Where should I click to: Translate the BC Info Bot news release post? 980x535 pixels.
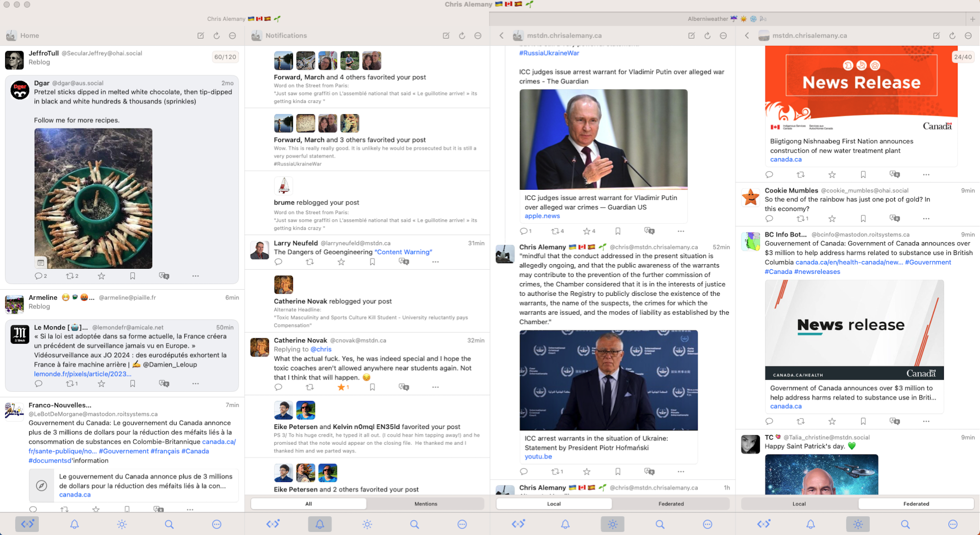[x=895, y=421]
